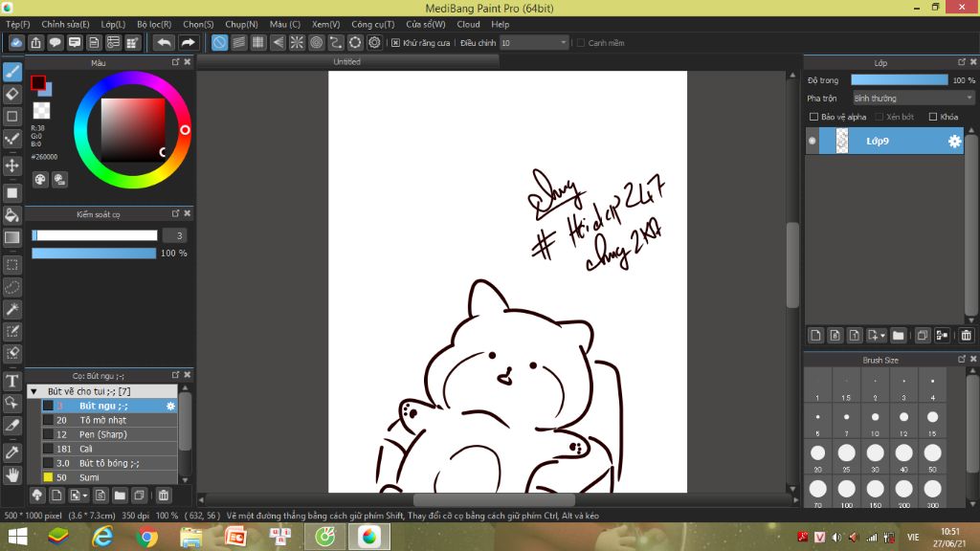
Task: Adjust the Độ trong opacity slider
Action: pyautogui.click(x=900, y=80)
